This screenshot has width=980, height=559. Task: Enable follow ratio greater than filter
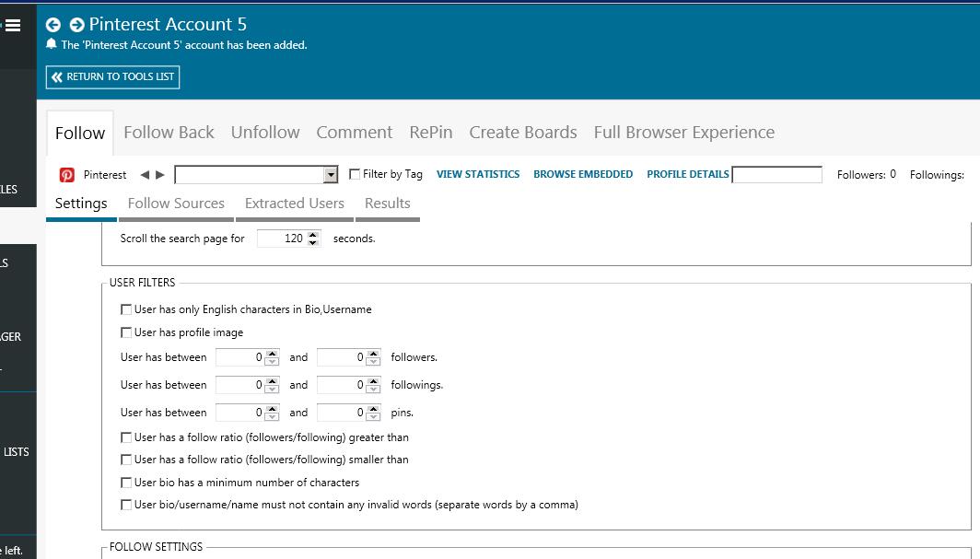click(126, 437)
